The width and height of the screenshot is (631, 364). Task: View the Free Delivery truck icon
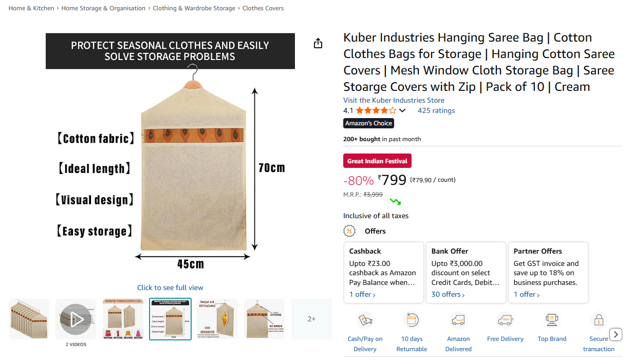tap(505, 320)
